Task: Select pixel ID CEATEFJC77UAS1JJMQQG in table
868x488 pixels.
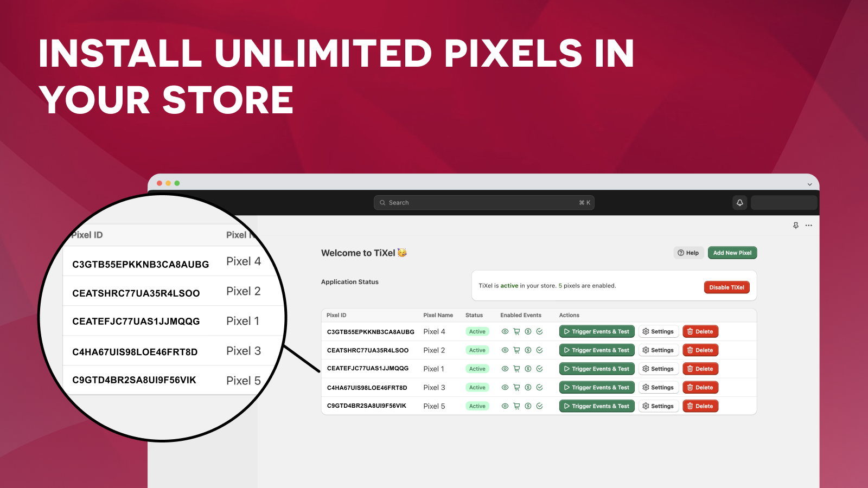Action: click(x=368, y=368)
